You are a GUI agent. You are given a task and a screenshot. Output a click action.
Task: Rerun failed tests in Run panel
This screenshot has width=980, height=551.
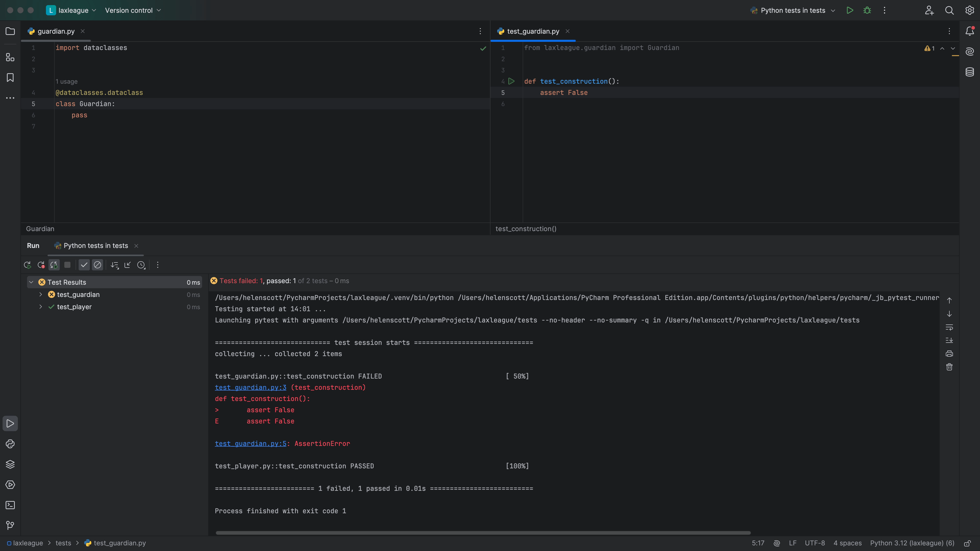pyautogui.click(x=41, y=265)
